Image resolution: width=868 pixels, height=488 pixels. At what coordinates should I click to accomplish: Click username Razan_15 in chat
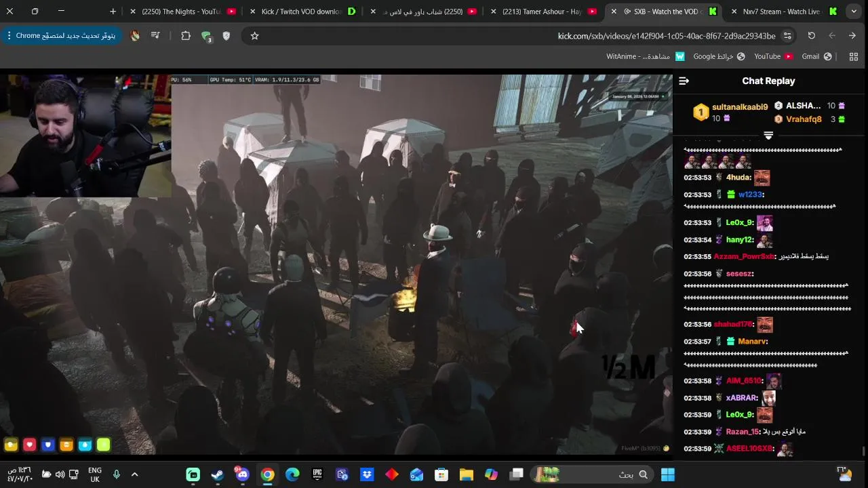pos(742,432)
